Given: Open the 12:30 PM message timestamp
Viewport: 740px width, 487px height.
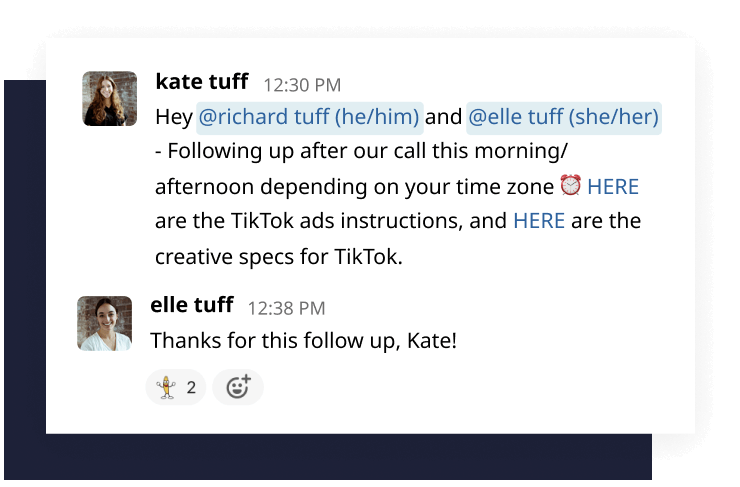Looking at the screenshot, I should 302,85.
